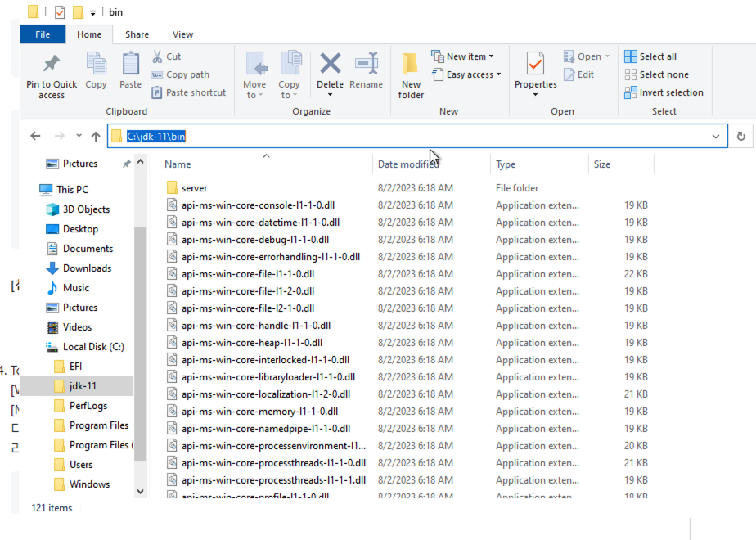Click the Rename icon
The image size is (756, 540).
point(367,64)
